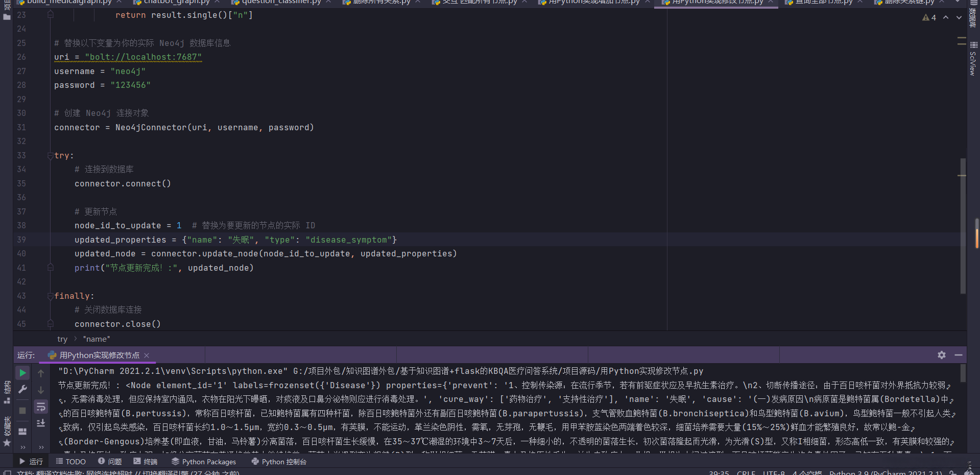Click the restore layout icon in Run panel
This screenshot has width=980, height=475.
coord(22,432)
